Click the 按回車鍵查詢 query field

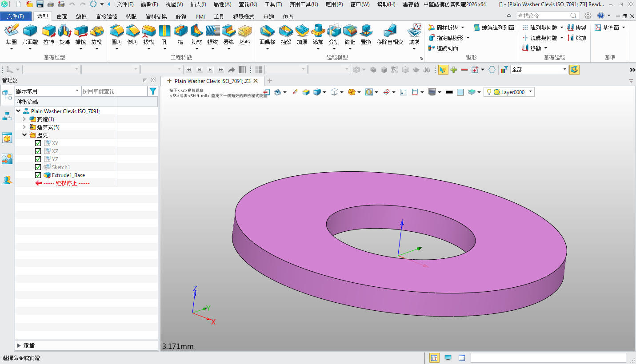tap(114, 91)
